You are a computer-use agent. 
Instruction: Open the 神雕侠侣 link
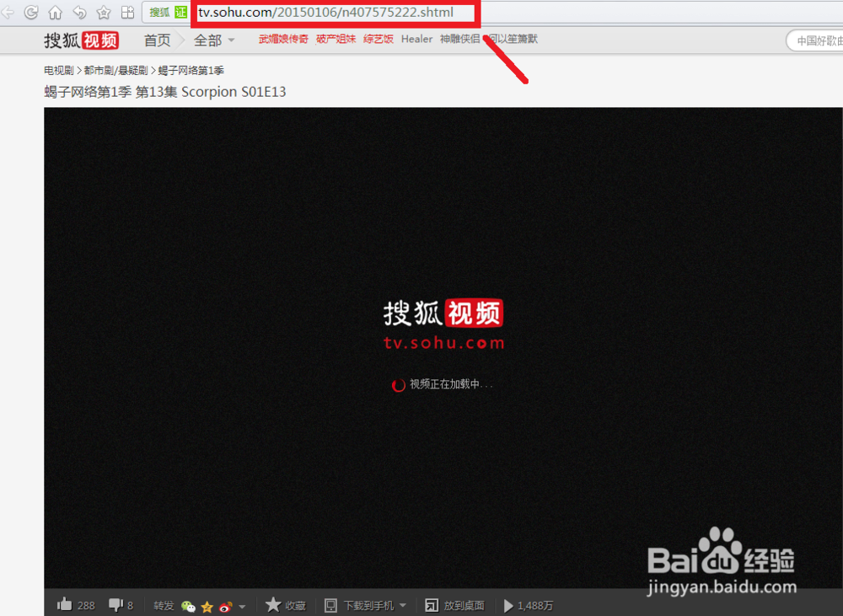click(x=459, y=40)
